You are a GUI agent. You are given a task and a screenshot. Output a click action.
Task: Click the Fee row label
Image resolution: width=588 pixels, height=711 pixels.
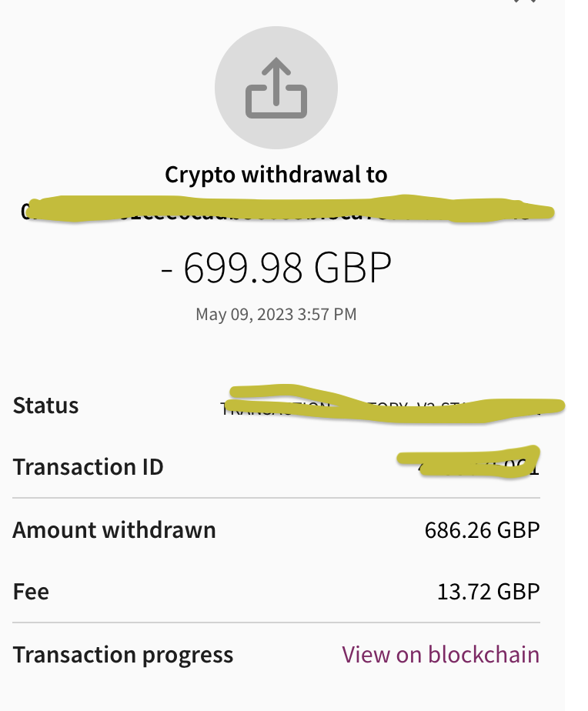[x=32, y=592]
